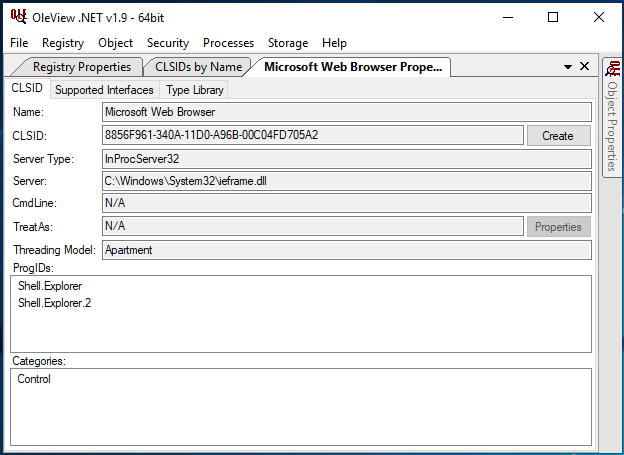Click the Name field showing Microsoft Web Browser

click(347, 112)
